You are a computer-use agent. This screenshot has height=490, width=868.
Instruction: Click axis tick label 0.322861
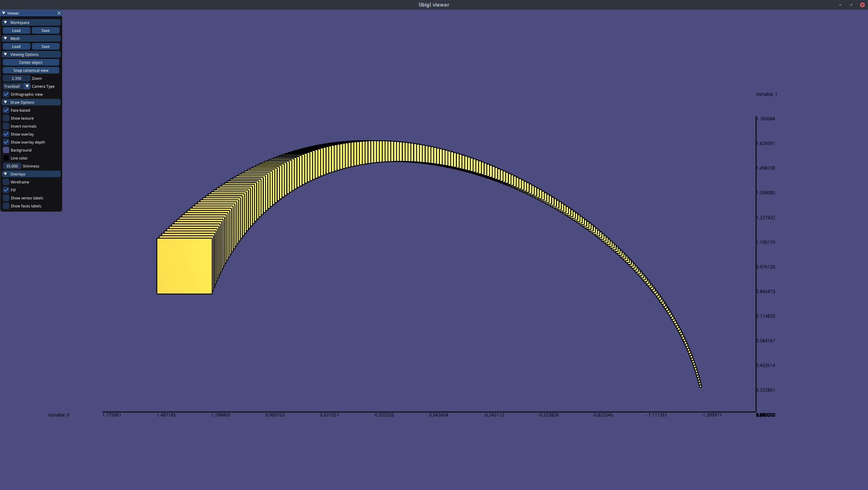[x=766, y=390]
